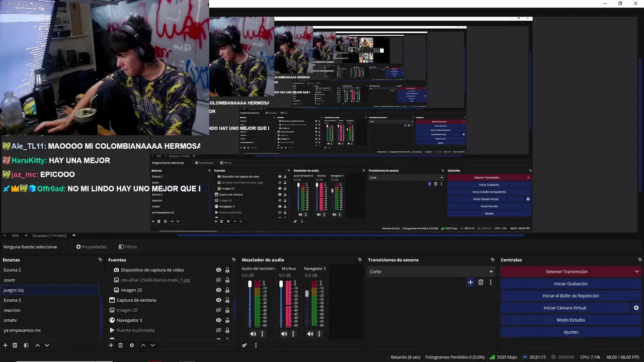Open Audio del escritorio channel options menu
644x362 pixels.
(x=262, y=334)
